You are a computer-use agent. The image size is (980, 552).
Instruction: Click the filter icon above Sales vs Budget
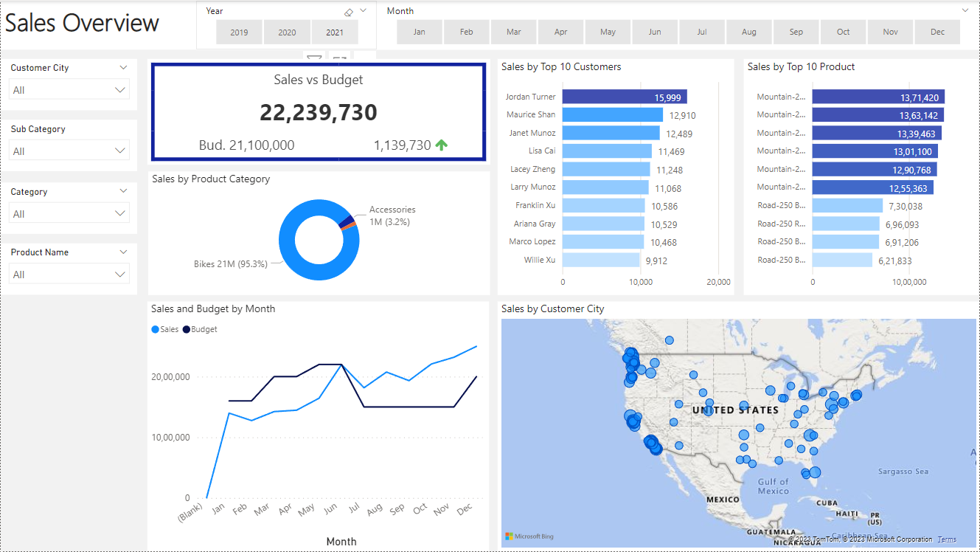(314, 58)
